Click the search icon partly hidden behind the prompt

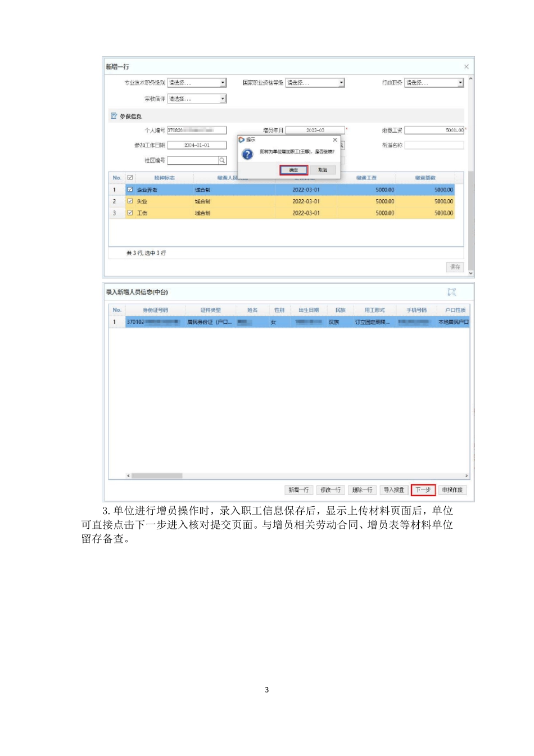point(341,145)
